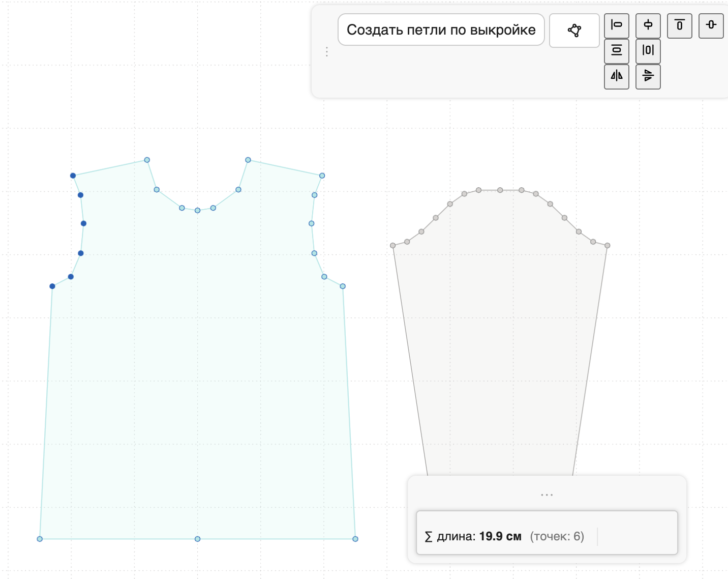728x579 pixels.
Task: Click the bottom-right corner point of the bodice
Action: click(355, 539)
